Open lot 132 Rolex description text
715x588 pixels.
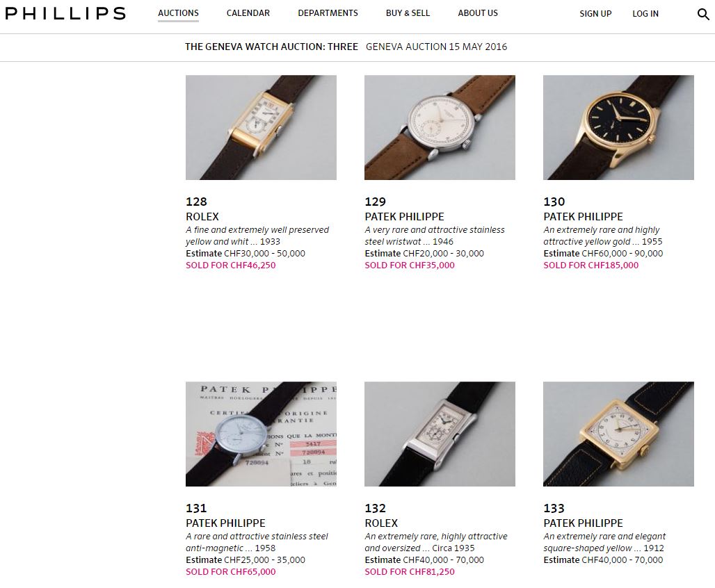[436, 542]
